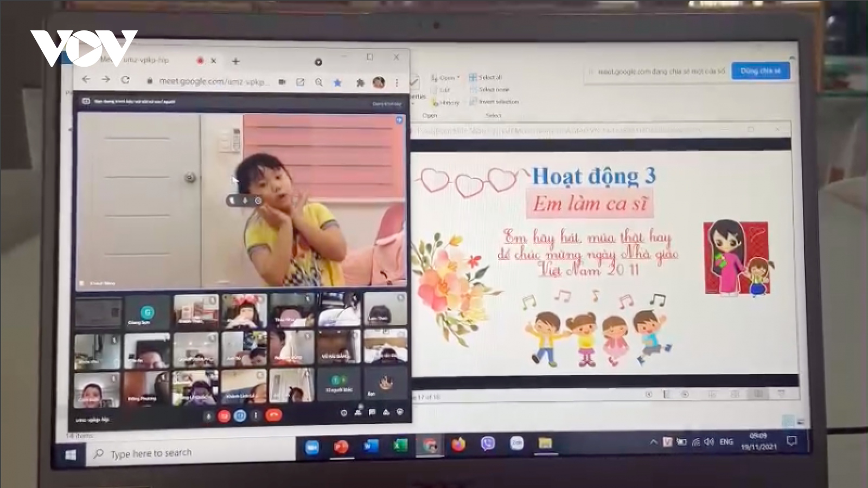Click the red leave call button
This screenshot has height=488, width=868.
point(273,415)
